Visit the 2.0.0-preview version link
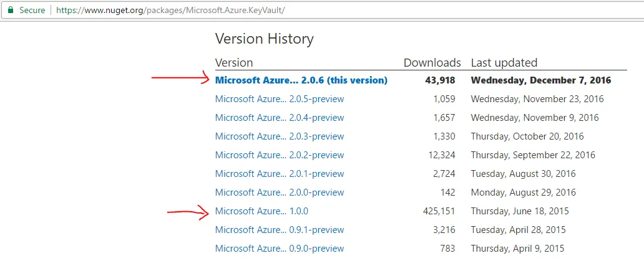The width and height of the screenshot is (644, 271). pyautogui.click(x=280, y=193)
